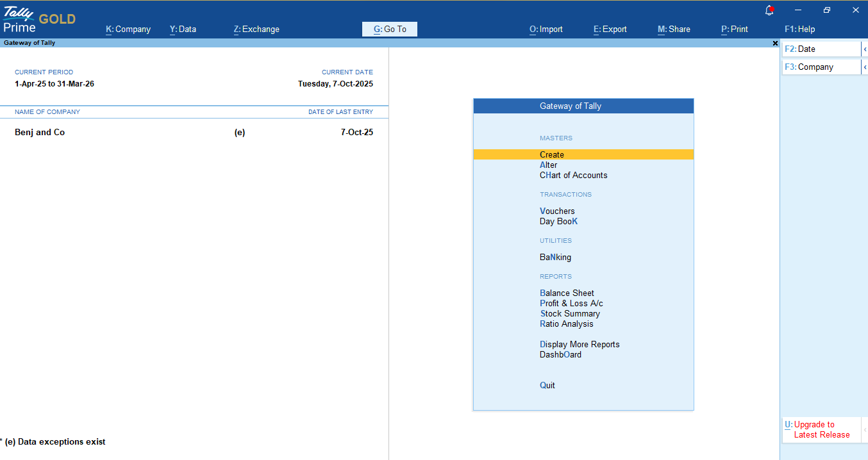Open the O: Import menu
Viewport: 868px width, 460px height.
click(x=546, y=29)
